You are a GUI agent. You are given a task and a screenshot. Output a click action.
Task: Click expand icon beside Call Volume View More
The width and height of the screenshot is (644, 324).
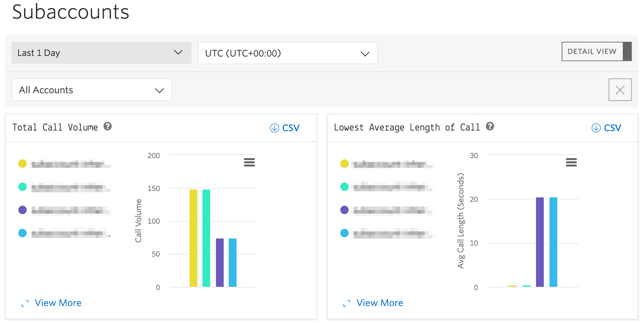coord(25,303)
